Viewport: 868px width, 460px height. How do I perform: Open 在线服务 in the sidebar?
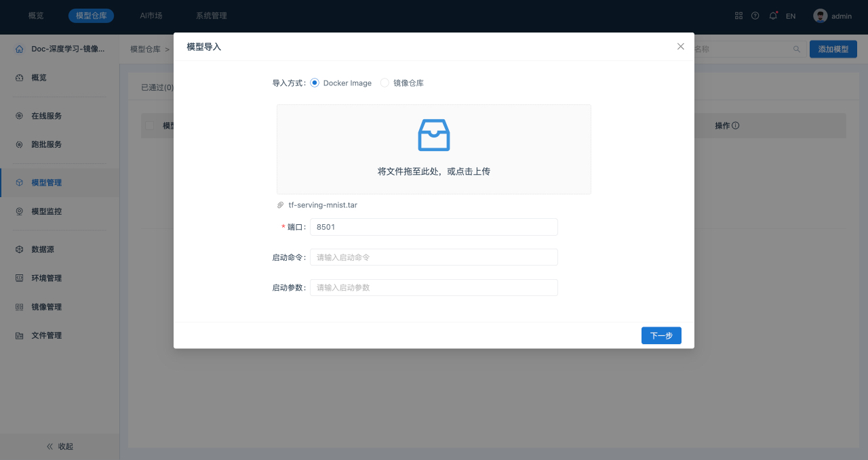coord(46,116)
